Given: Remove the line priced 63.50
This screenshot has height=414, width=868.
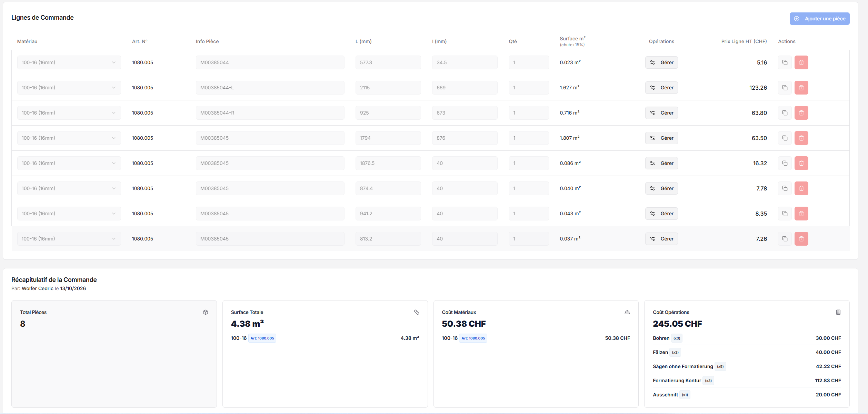Looking at the screenshot, I should tap(801, 138).
